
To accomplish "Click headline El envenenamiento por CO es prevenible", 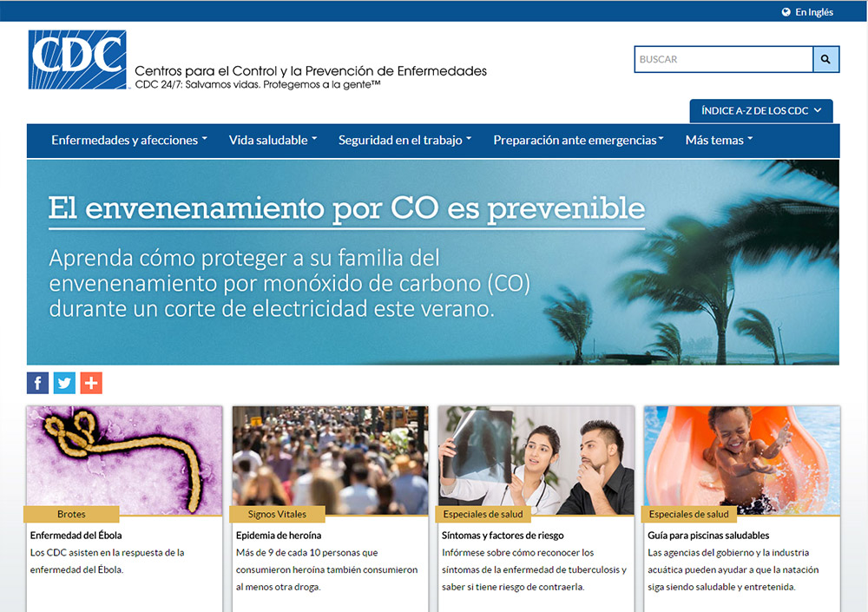I will point(346,209).
